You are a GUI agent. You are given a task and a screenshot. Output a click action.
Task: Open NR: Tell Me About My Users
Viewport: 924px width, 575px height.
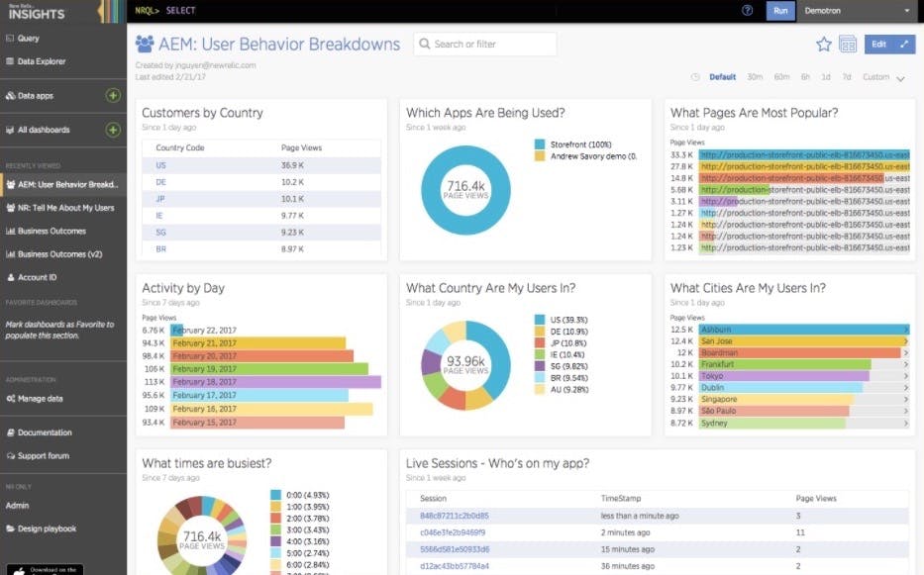[66, 208]
